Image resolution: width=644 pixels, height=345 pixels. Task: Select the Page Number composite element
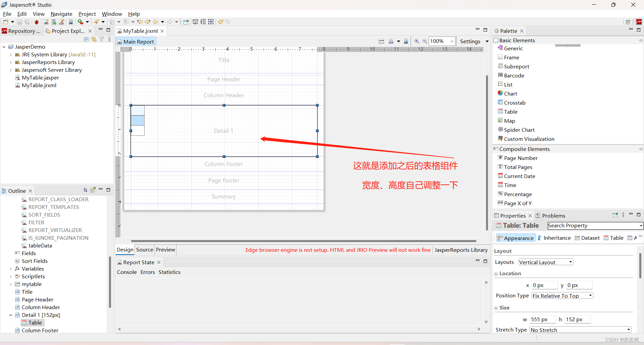click(x=521, y=158)
